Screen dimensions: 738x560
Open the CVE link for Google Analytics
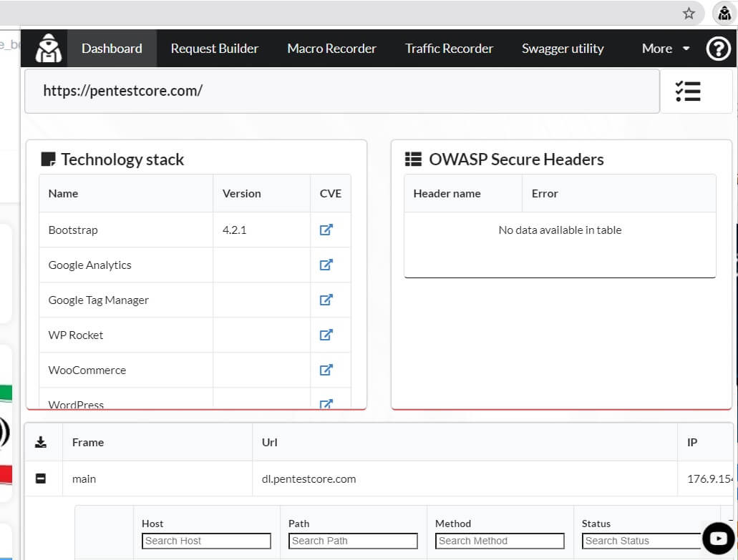click(x=326, y=265)
